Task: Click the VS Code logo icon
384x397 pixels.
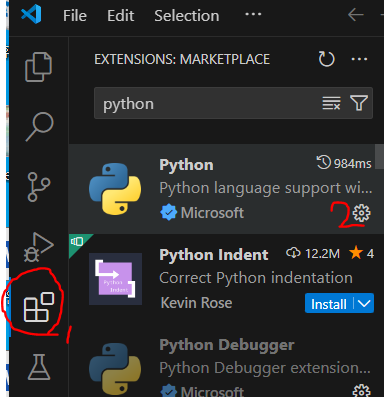Action: (x=31, y=15)
